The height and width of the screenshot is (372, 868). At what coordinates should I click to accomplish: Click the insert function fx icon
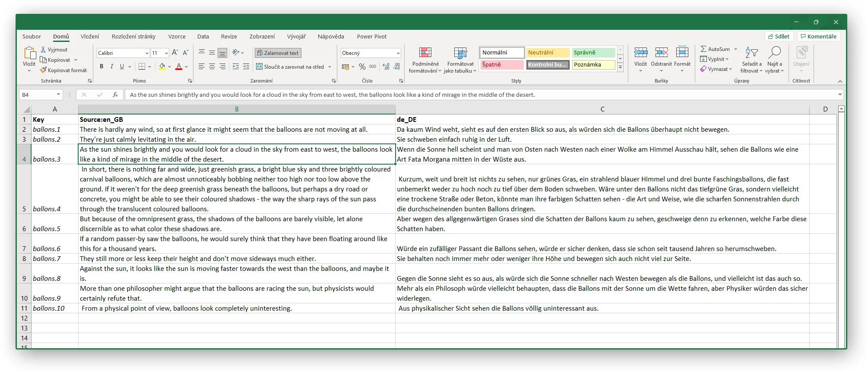click(x=115, y=95)
